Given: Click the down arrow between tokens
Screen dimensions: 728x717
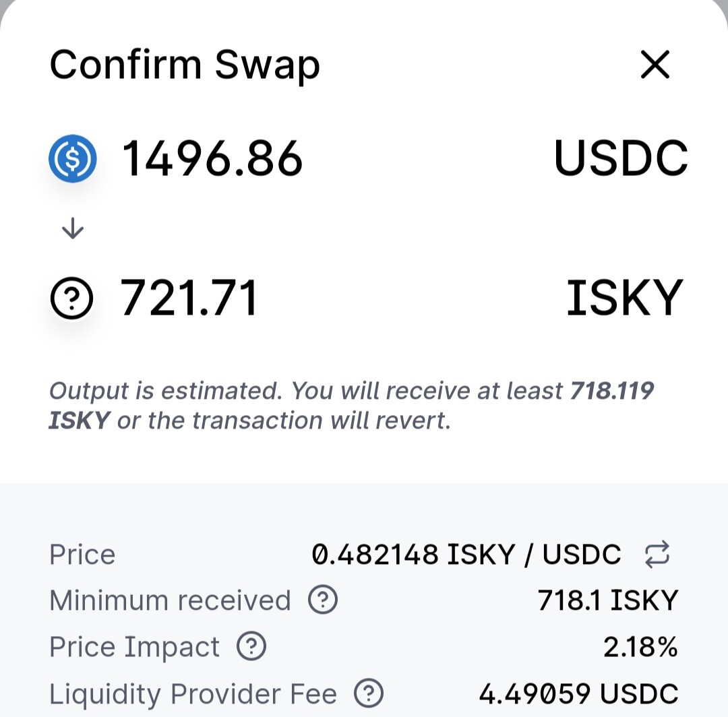Looking at the screenshot, I should pyautogui.click(x=73, y=228).
